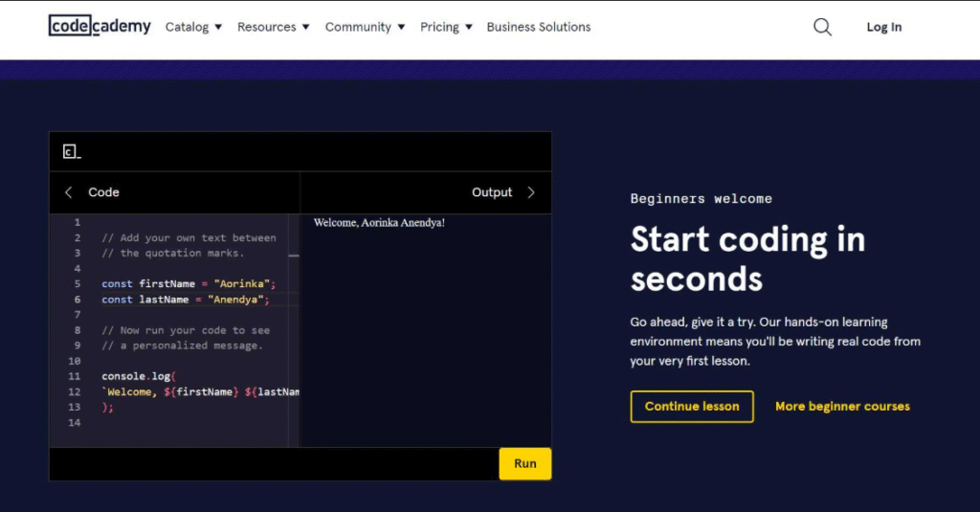This screenshot has height=512, width=980.
Task: Click the console.log( line in editor
Action: (139, 376)
